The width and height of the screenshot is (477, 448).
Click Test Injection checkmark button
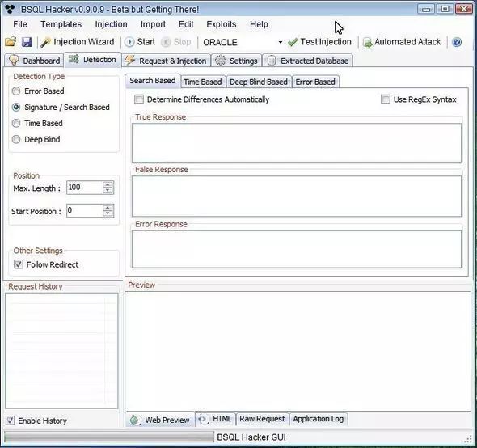tap(319, 42)
